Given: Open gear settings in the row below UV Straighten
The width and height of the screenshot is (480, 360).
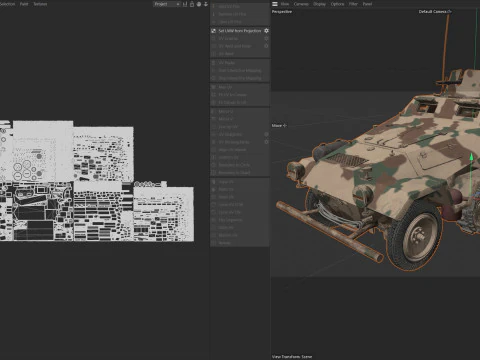Looking at the screenshot, I should pos(266,142).
